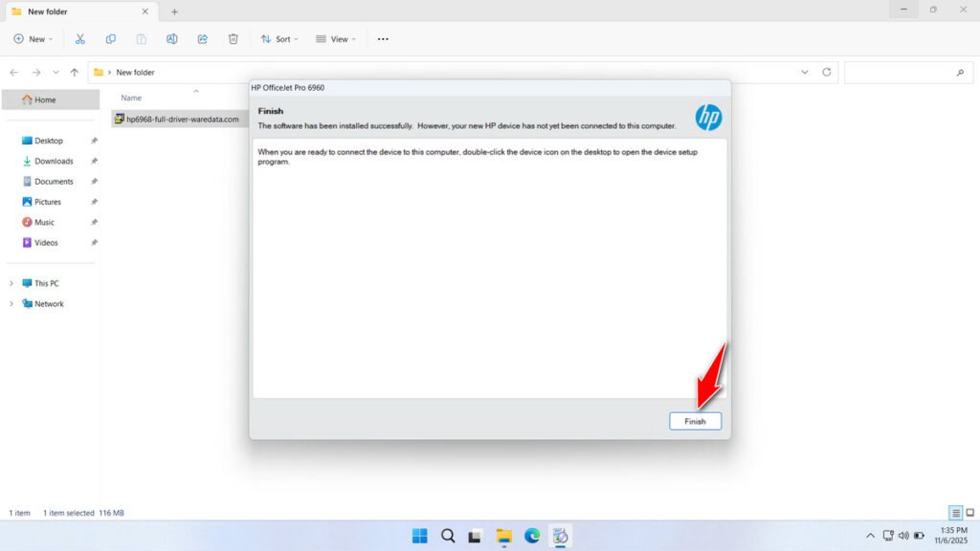Open the See more options ellipsis
This screenshot has width=980, height=551.
click(x=383, y=38)
